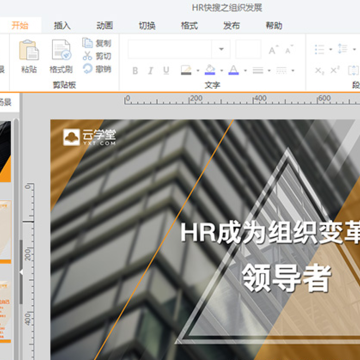Decrease font size with smaller A icon
Screen dimensions: 360x360
point(289,50)
